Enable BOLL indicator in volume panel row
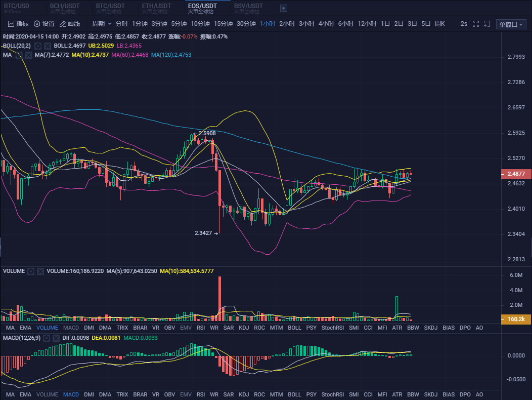532x400 pixels. [294, 328]
